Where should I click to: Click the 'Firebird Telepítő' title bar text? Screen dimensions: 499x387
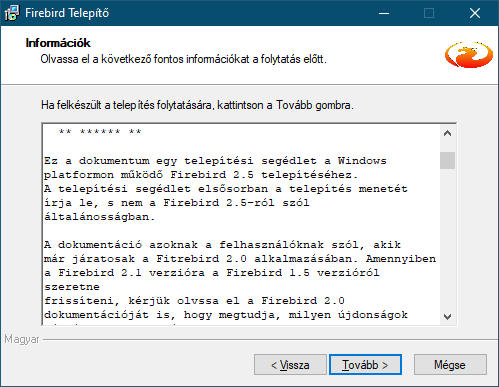click(x=67, y=13)
